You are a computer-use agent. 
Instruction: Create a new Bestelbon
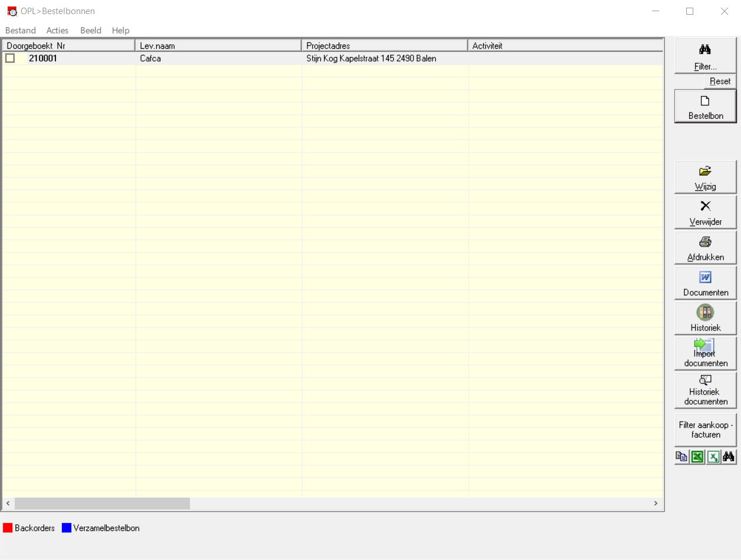point(705,107)
